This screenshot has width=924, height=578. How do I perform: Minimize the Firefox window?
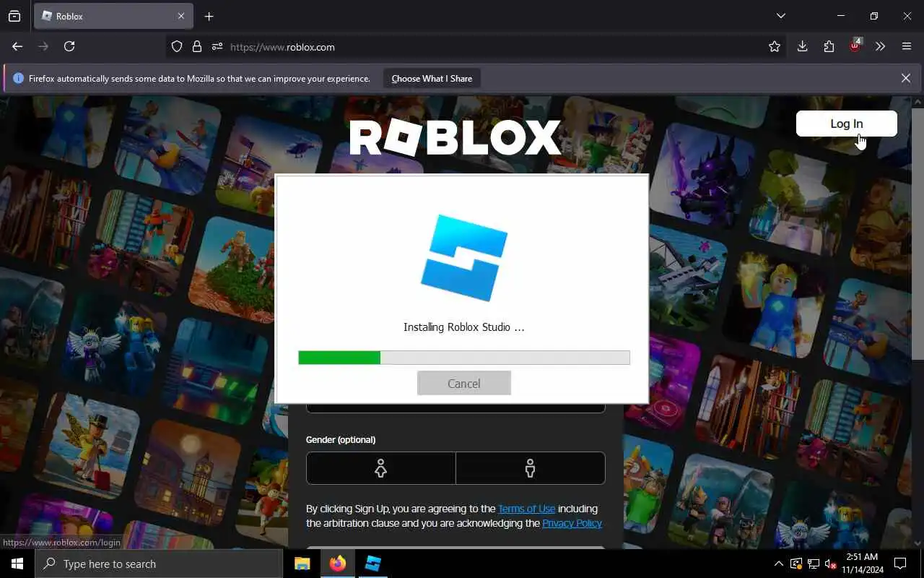pyautogui.click(x=840, y=16)
